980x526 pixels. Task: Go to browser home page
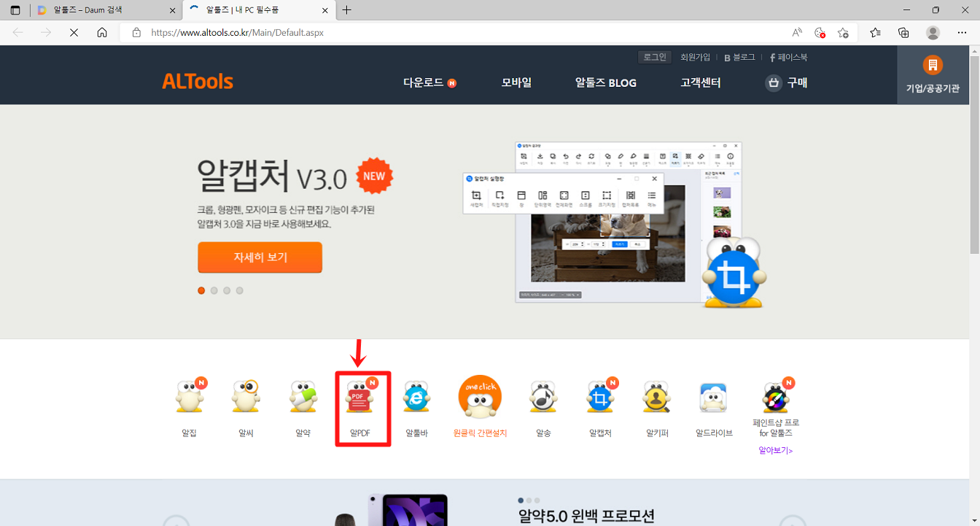point(102,33)
